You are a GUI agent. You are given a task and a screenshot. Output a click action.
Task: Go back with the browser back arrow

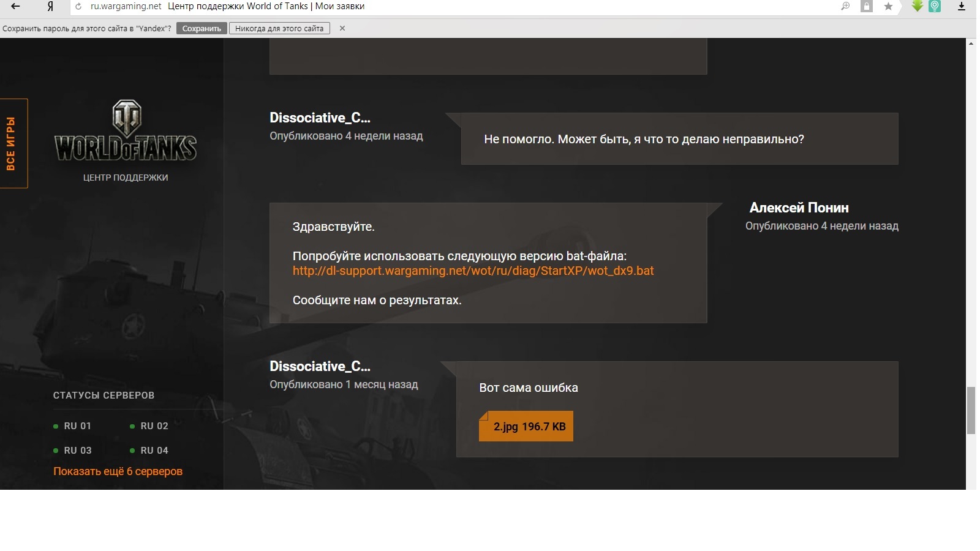[x=16, y=6]
